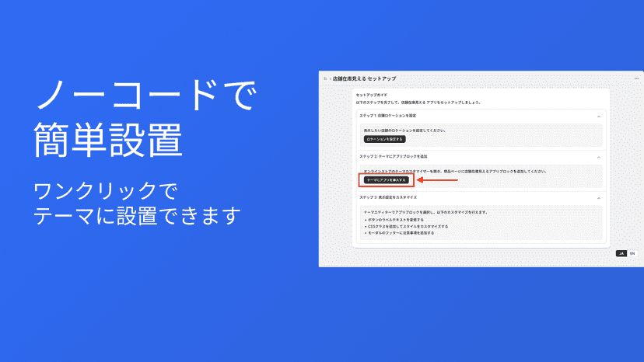Click the ステップ 2: テーマにアプリブロックを追加 header
The width and height of the screenshot is (644, 362).
click(x=393, y=156)
